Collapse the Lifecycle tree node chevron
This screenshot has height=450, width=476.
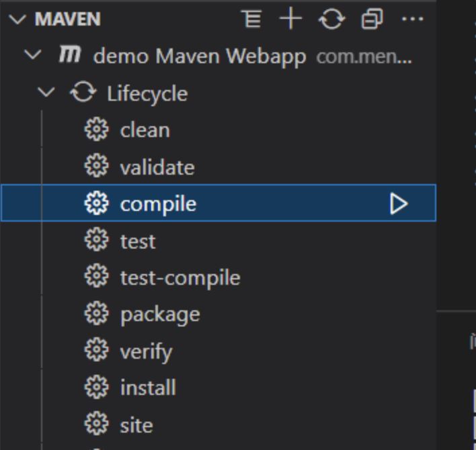46,91
